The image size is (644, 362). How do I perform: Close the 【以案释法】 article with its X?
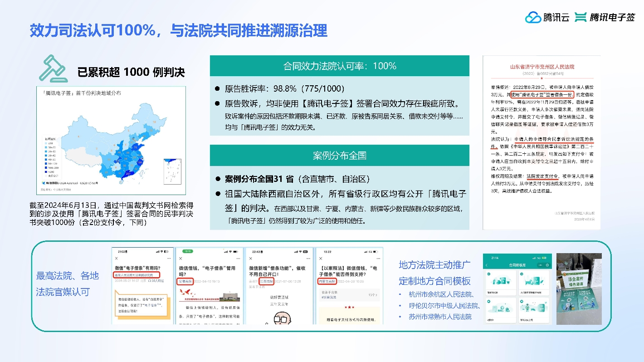click(320, 258)
